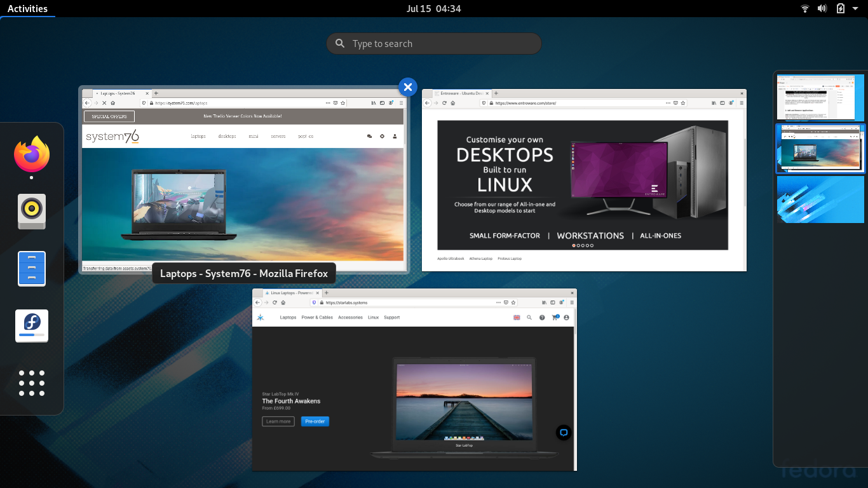Open the "Apollo Ultrabook" link on Entroware
This screenshot has width=868, height=488.
[450, 259]
